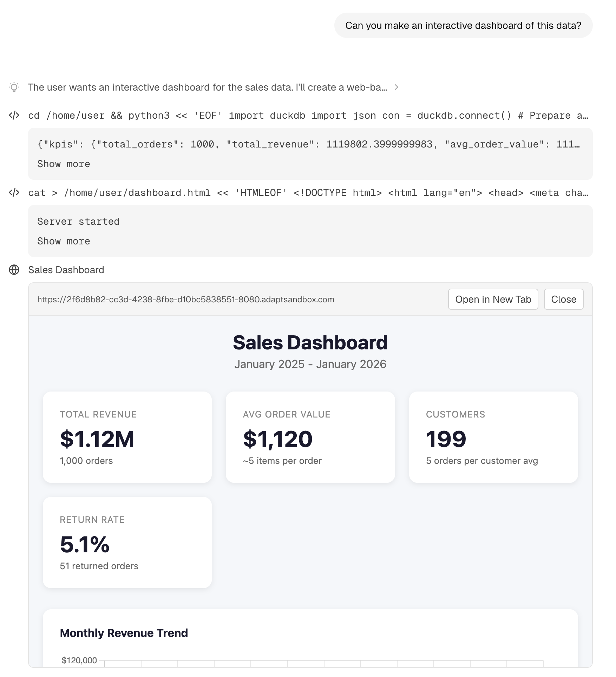
Task: Click the user's dashboard request message bubble
Action: [x=464, y=25]
